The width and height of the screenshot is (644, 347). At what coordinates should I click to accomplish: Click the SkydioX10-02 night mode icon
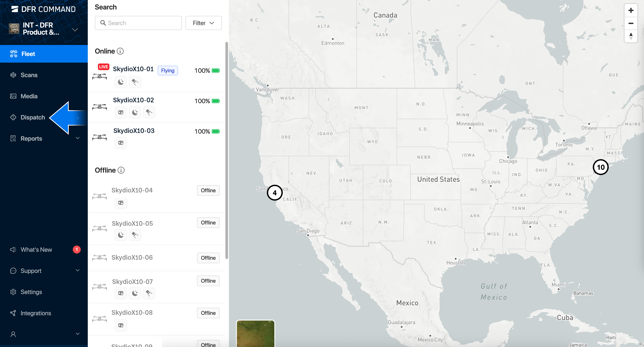[135, 112]
